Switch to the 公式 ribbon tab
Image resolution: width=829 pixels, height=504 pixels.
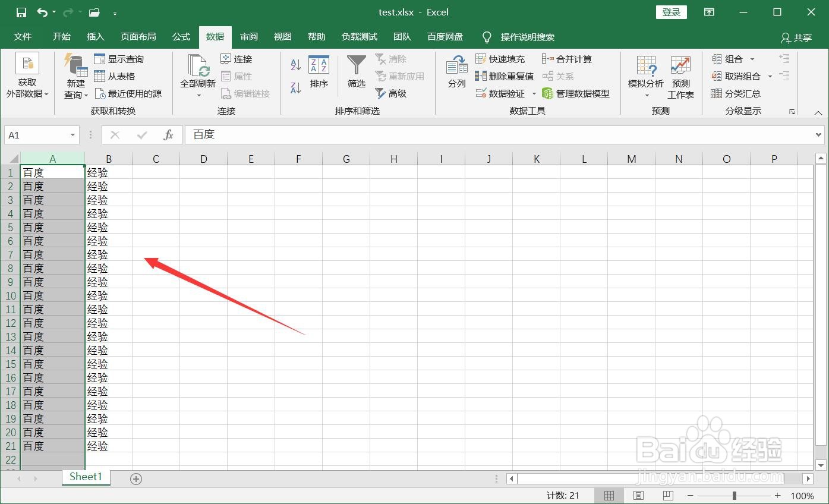pyautogui.click(x=181, y=37)
